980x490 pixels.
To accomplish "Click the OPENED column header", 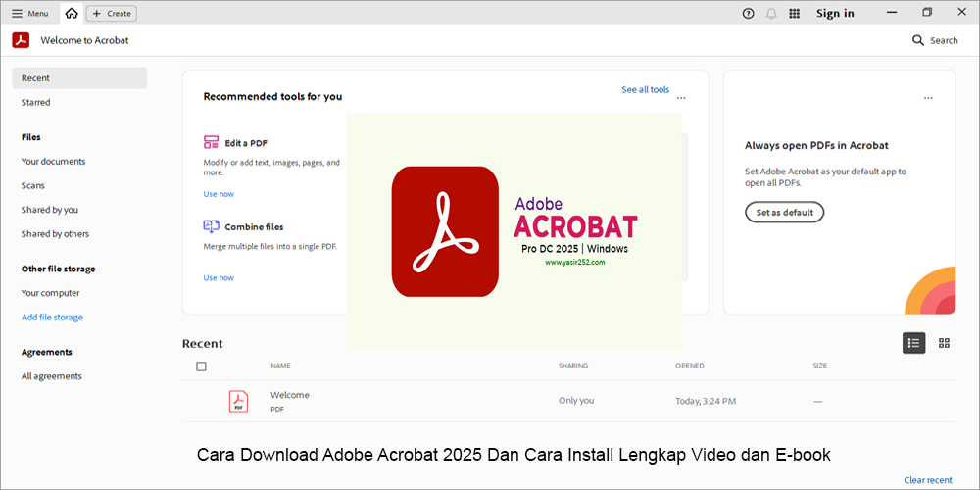I will tap(689, 366).
